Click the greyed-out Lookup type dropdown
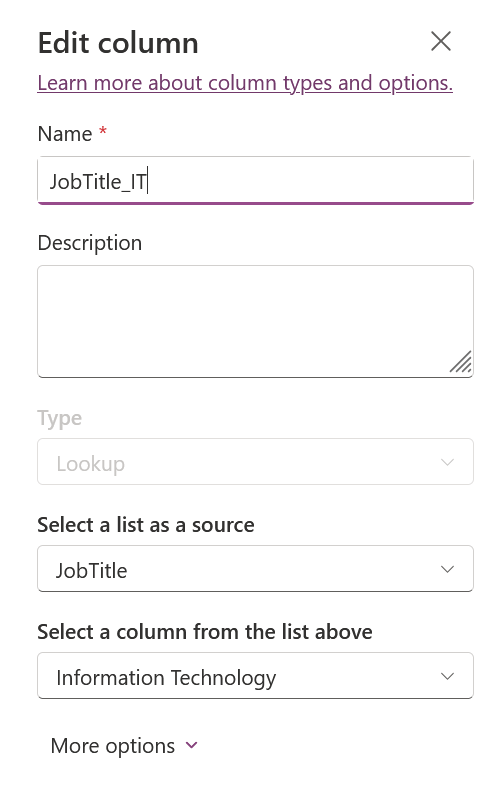Screen dimensions: 480x800 coord(256,462)
